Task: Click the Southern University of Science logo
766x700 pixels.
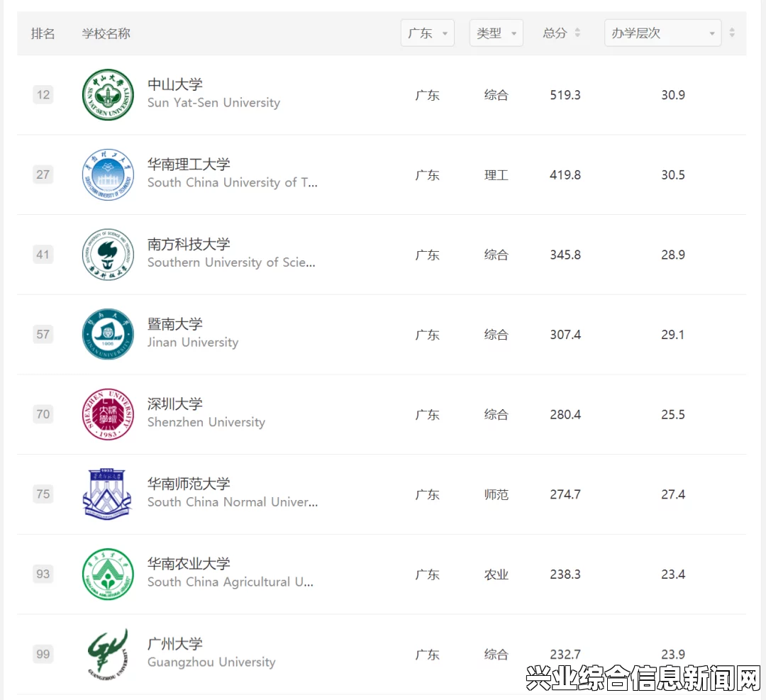Action: pyautogui.click(x=108, y=255)
